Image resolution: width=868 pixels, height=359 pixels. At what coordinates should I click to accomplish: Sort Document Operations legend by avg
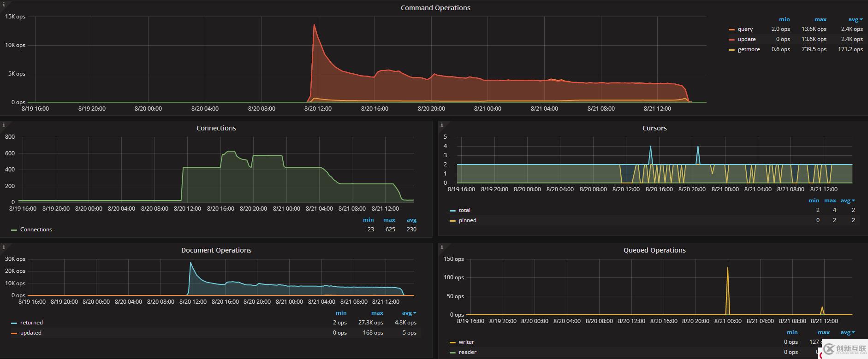pos(409,313)
